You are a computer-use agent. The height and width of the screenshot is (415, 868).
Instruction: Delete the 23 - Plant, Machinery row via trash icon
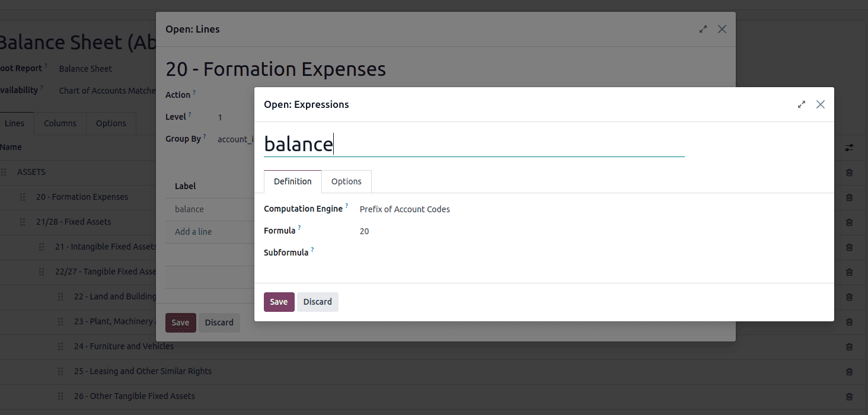point(849,321)
